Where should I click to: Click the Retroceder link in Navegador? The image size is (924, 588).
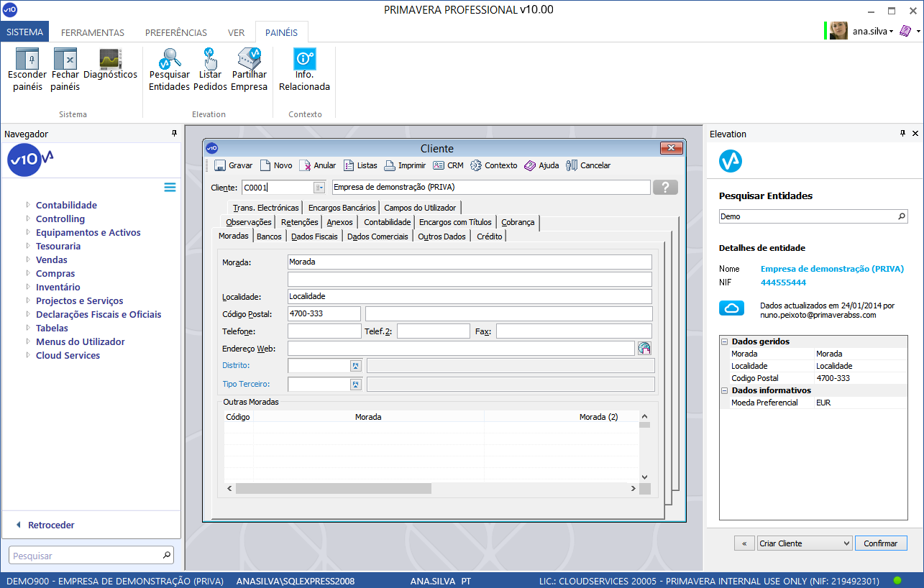point(50,525)
